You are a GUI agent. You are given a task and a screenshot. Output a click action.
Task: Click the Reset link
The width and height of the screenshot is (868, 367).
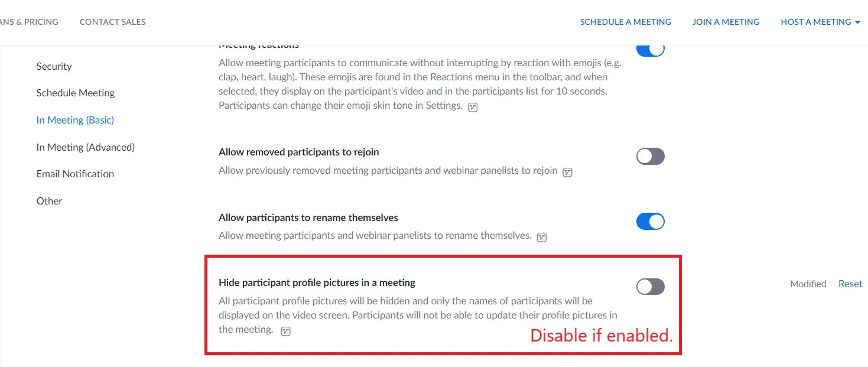pyautogui.click(x=850, y=284)
